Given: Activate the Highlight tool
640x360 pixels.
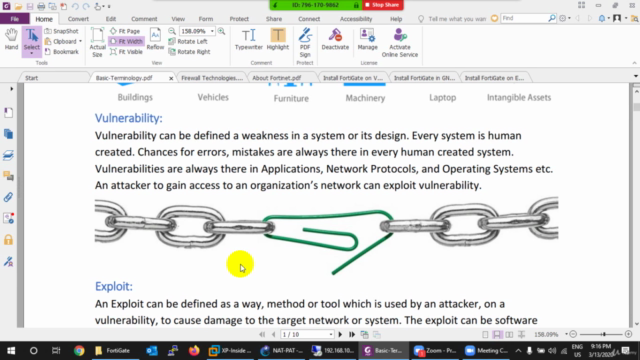Looking at the screenshot, I should [278, 40].
